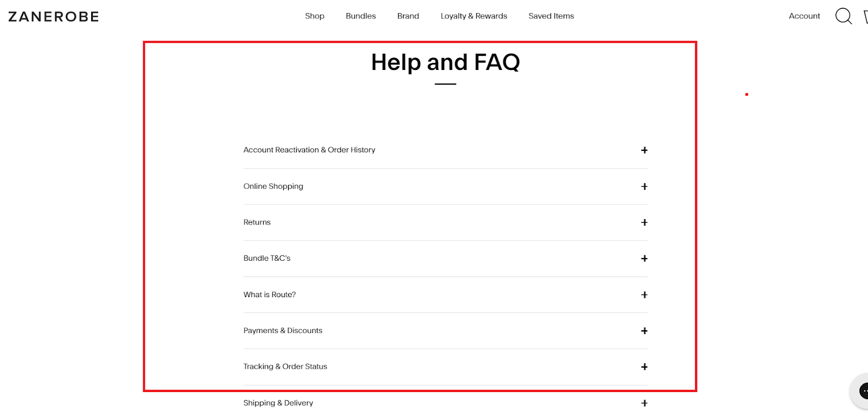Open the Brand menu item

coord(408,16)
